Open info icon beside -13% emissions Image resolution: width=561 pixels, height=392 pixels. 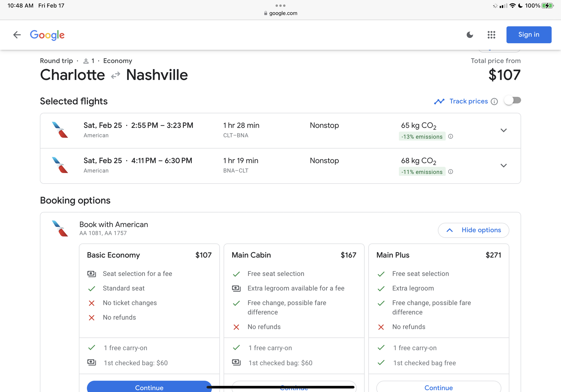[x=450, y=137]
